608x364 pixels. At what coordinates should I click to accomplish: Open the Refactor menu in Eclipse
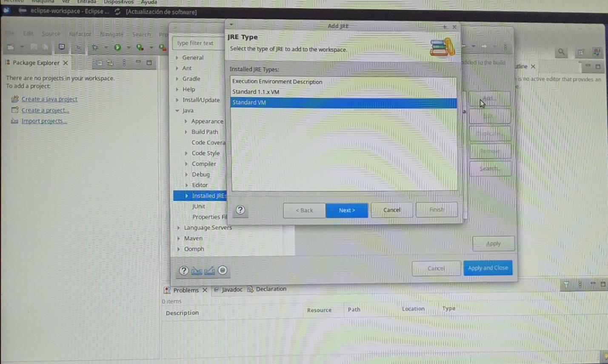click(80, 34)
